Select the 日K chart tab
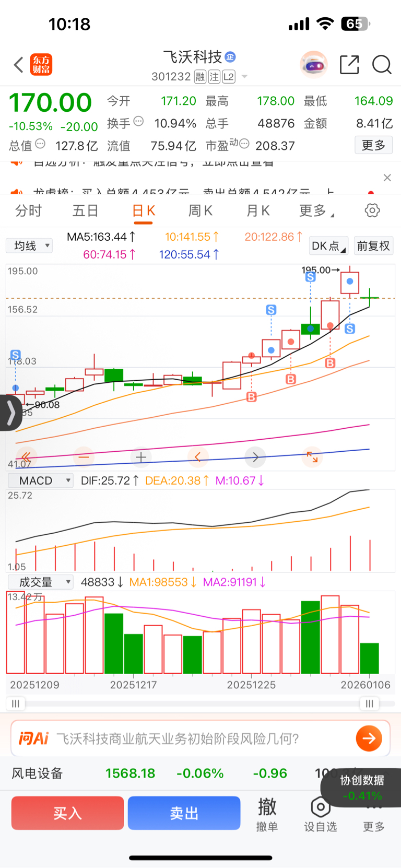Image resolution: width=401 pixels, height=868 pixels. pyautogui.click(x=143, y=210)
